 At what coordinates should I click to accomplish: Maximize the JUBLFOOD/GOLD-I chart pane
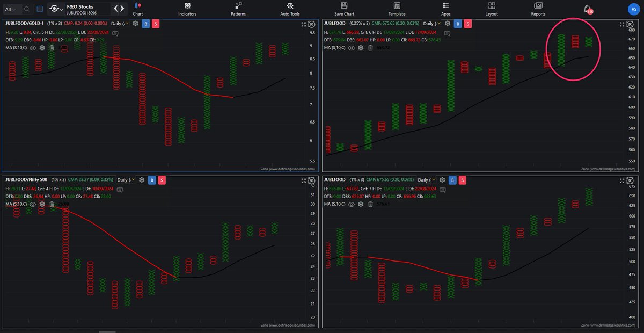304,24
